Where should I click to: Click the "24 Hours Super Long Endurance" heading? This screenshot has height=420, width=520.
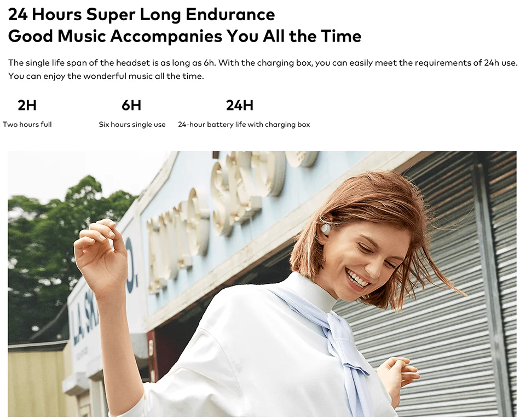pos(142,14)
